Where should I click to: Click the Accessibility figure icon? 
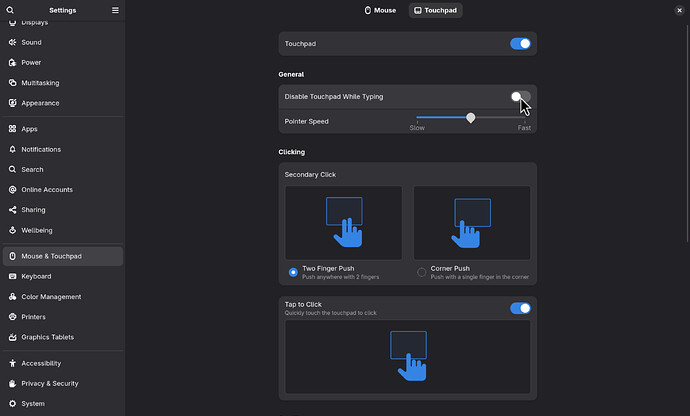click(x=12, y=363)
